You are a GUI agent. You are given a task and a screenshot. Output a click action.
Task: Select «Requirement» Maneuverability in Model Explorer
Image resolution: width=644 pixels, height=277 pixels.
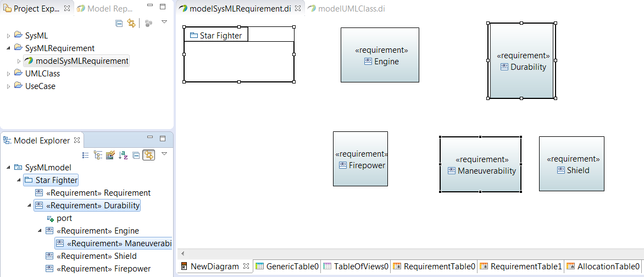click(113, 243)
